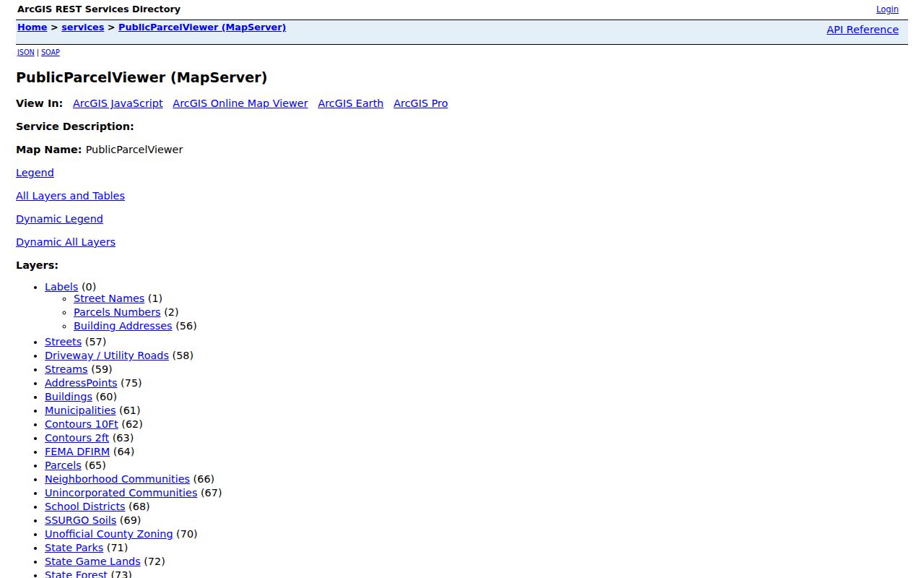Open the Dynamic Legend link
This screenshot has width=924, height=578.
[59, 219]
